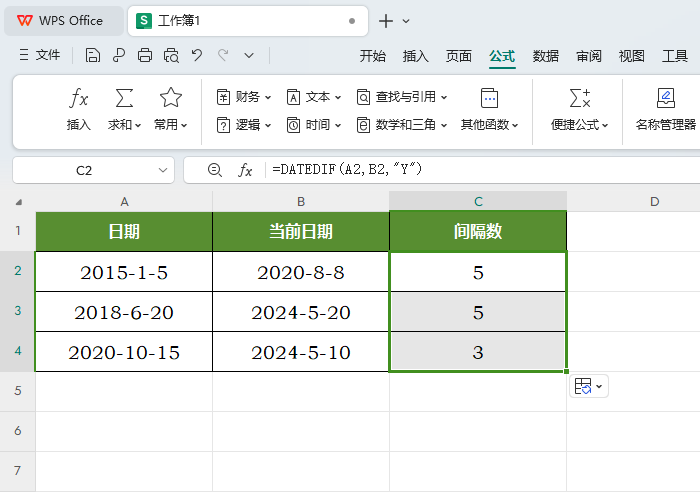Click the Insert Function (插入) fx icon
The image size is (700, 492).
(x=79, y=98)
